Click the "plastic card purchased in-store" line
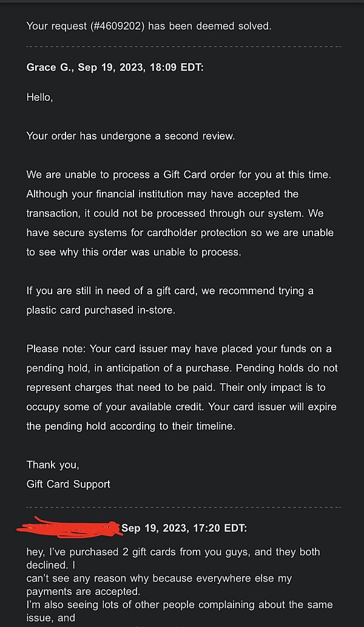Image resolution: width=364 pixels, height=627 pixels. click(104, 310)
